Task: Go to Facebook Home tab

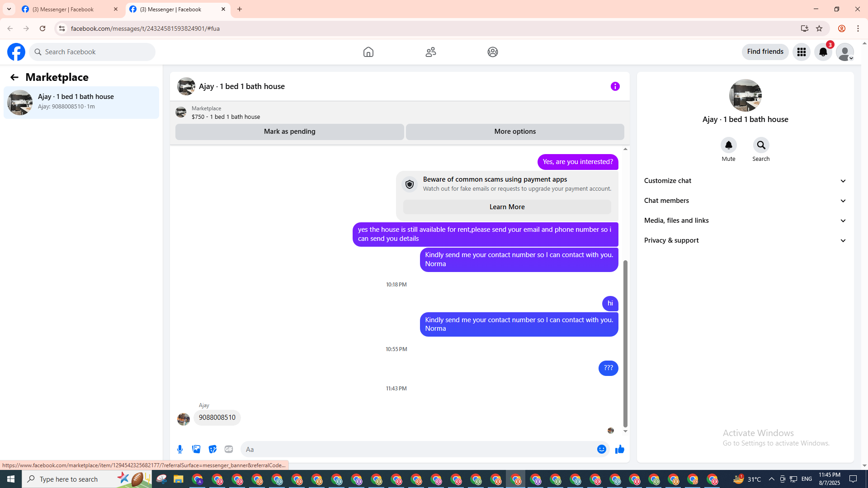Action: point(368,52)
